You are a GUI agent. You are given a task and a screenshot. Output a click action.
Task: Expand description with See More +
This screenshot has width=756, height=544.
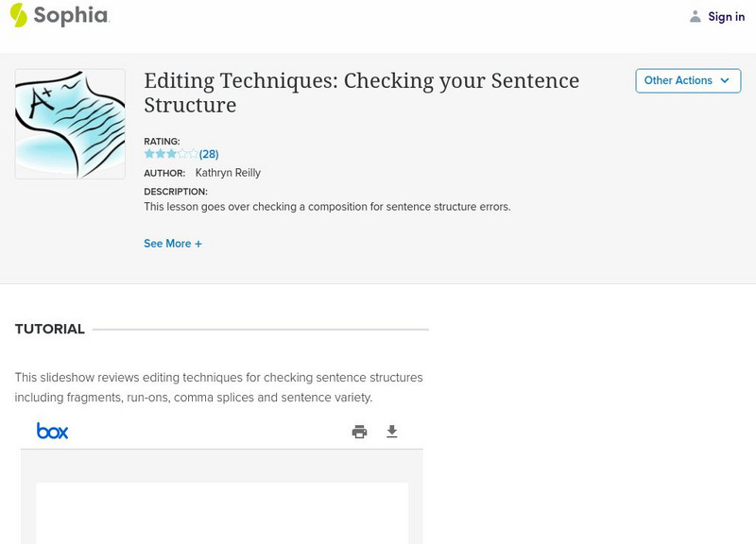pos(173,244)
